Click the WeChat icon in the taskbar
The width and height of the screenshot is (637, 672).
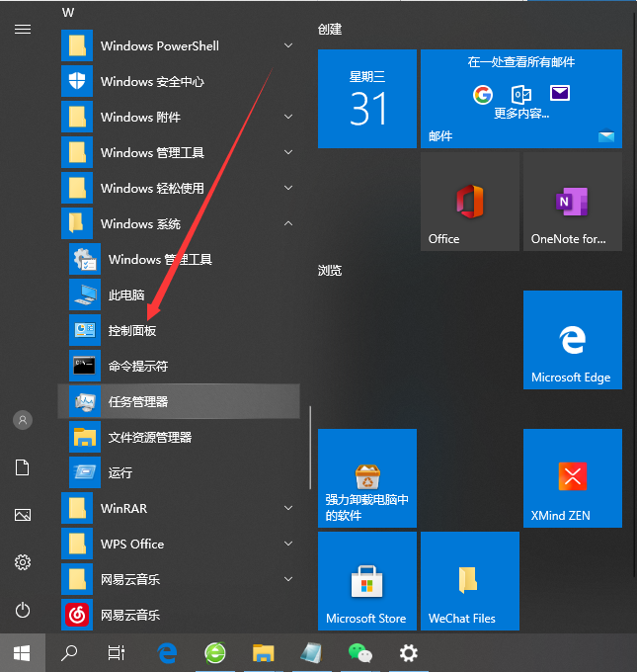(x=358, y=652)
